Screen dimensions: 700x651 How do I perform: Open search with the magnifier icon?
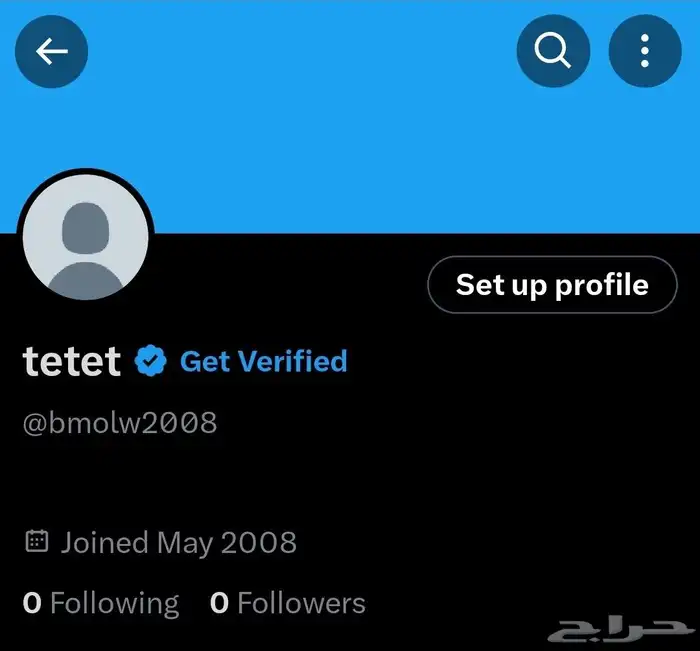click(553, 51)
